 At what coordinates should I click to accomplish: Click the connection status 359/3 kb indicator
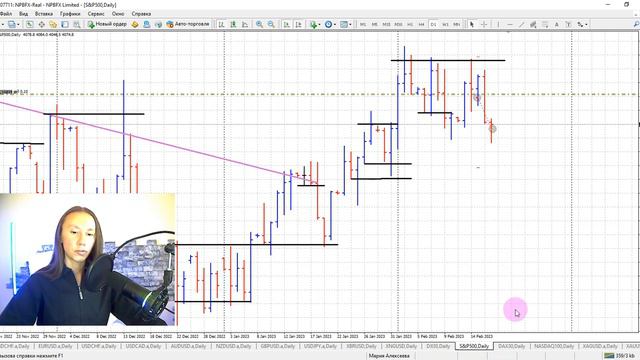coord(619,356)
